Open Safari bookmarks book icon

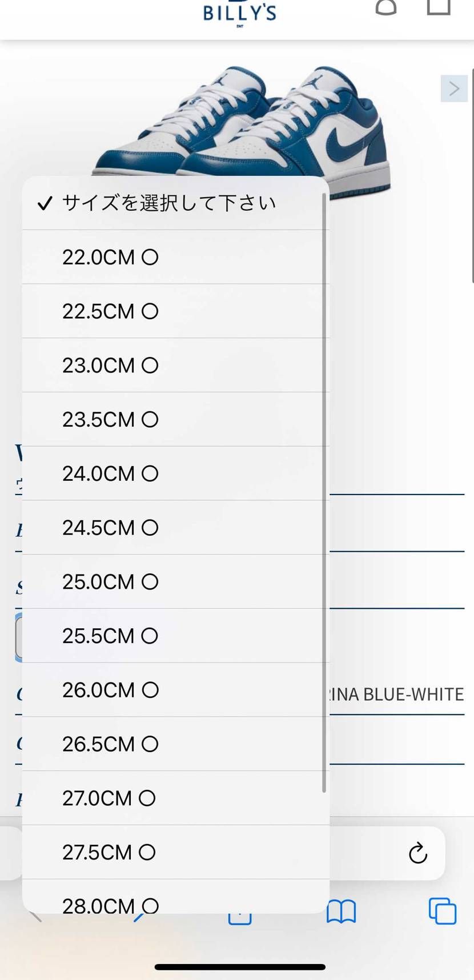click(341, 911)
